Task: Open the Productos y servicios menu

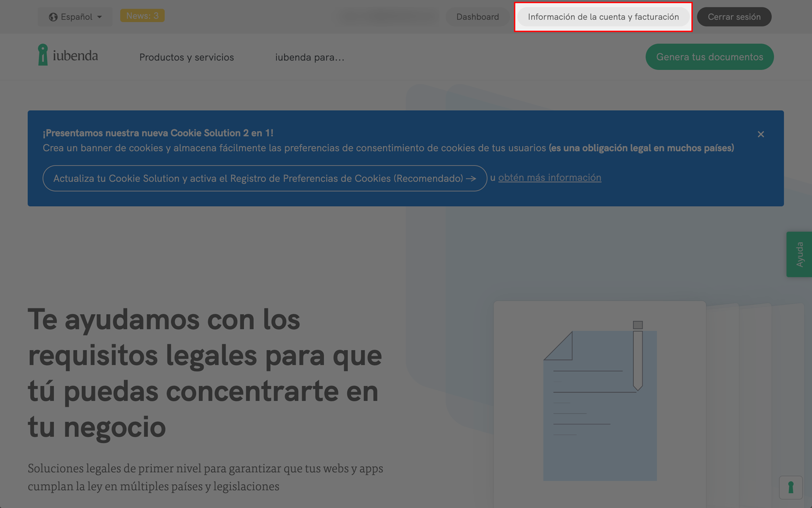Action: pyautogui.click(x=186, y=57)
